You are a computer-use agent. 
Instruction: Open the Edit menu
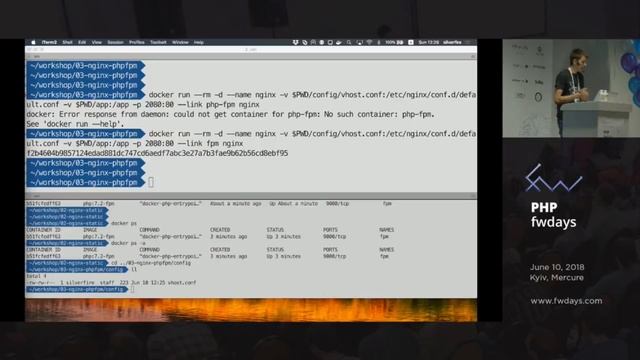click(x=82, y=42)
